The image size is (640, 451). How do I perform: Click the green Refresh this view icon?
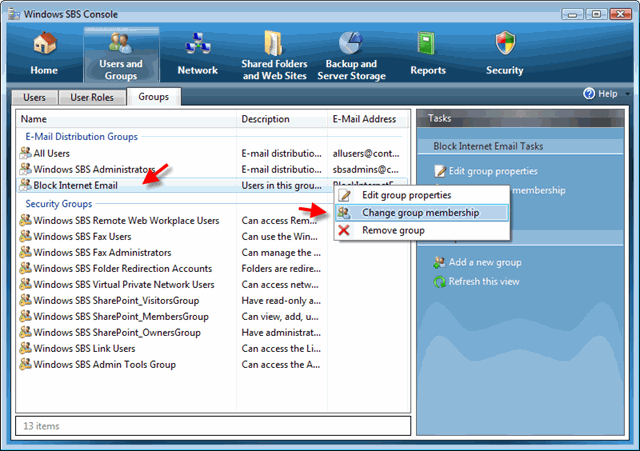click(440, 282)
